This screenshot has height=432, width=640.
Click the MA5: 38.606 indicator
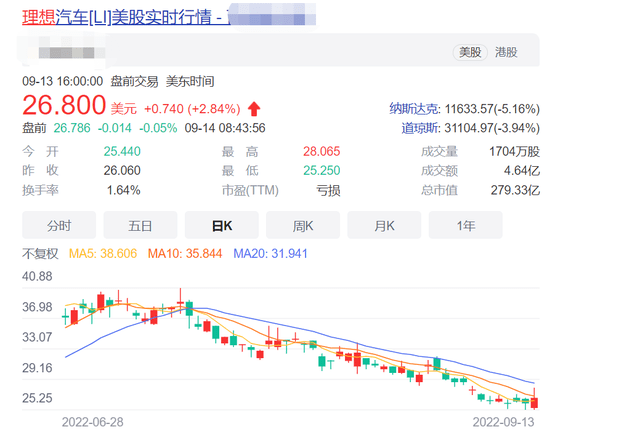103,254
